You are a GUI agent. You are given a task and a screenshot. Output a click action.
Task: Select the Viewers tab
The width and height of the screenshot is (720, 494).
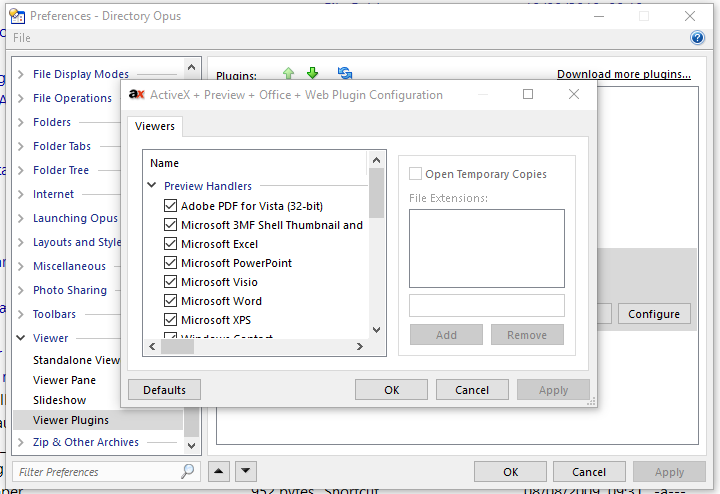pos(155,126)
